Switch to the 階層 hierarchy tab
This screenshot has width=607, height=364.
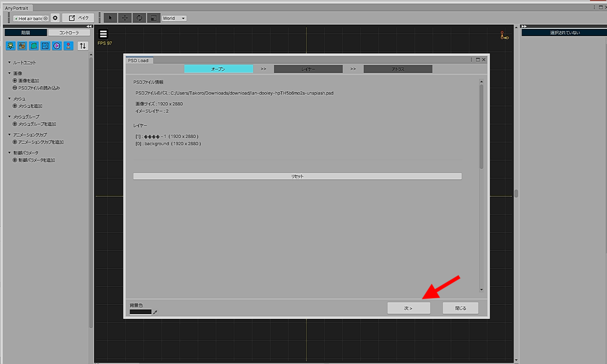26,32
